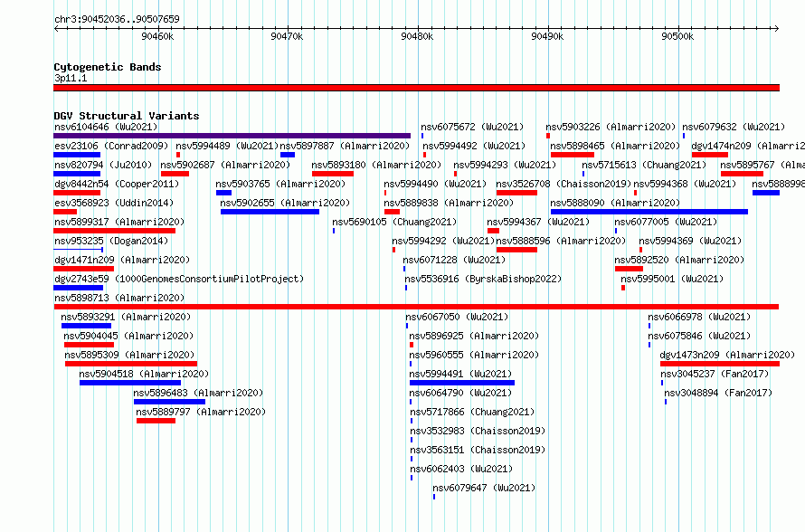This screenshot has width=805, height=532.
Task: Select nsv6075846 (Wu2021) label
Action: 699,336
